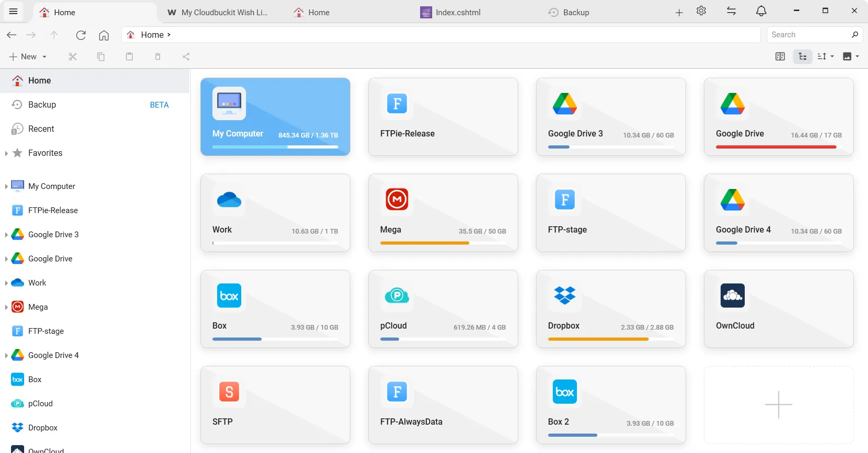Open notifications bell icon
868x453 pixels.
762,11
